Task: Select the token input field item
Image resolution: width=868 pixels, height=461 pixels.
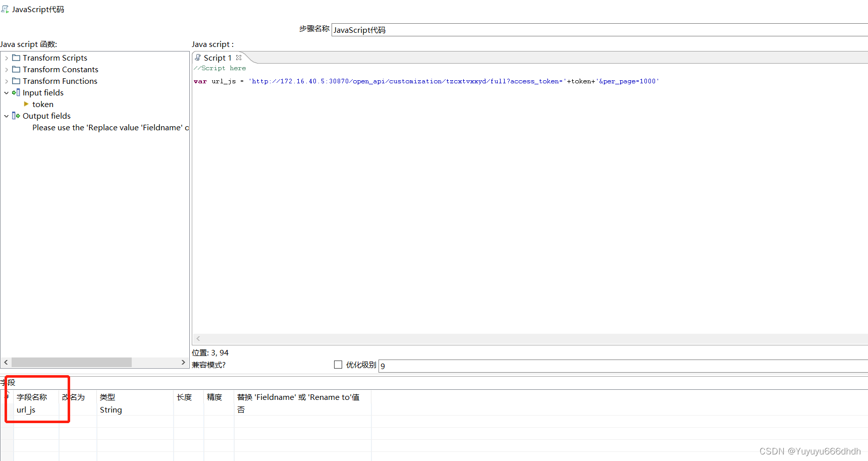Action: pyautogui.click(x=43, y=104)
